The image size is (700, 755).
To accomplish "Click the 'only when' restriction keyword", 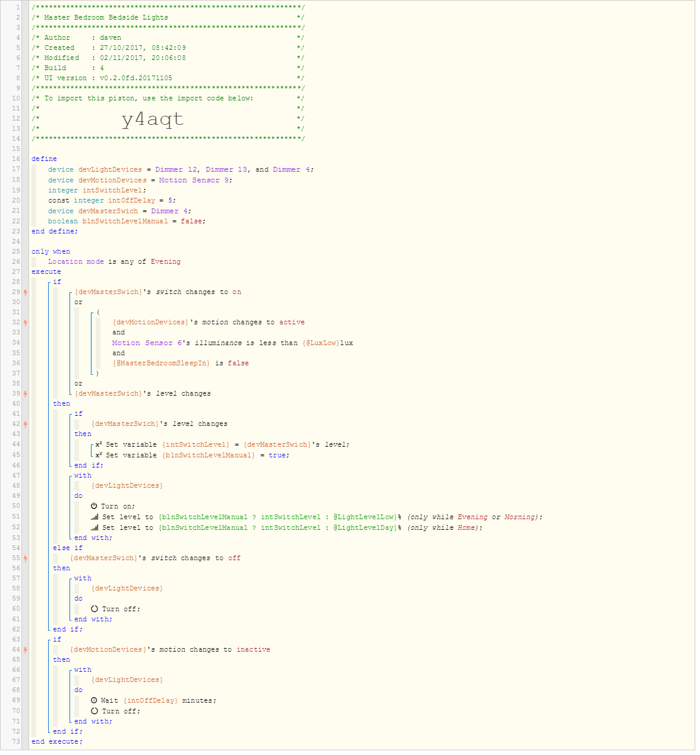I will pos(51,252).
